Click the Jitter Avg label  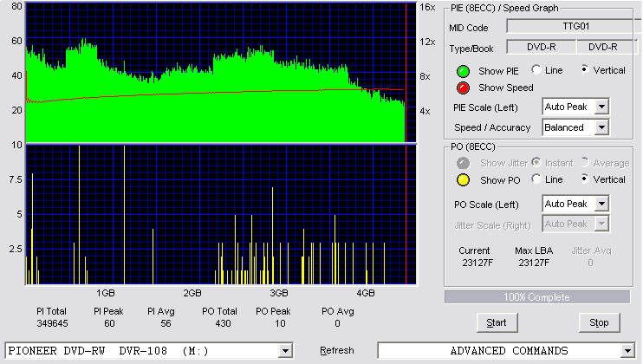coord(591,250)
